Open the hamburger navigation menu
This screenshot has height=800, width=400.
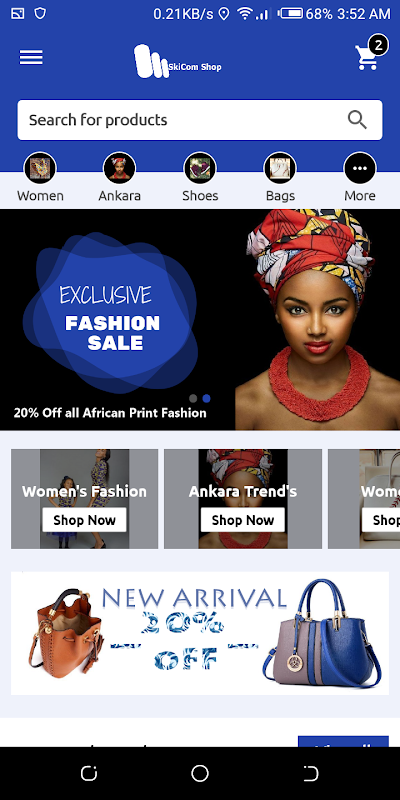(x=31, y=57)
